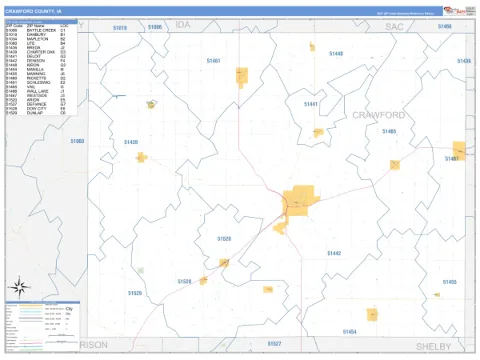
Task: Select the CHARTER OAK row in ZIP index
Action: (x=36, y=52)
